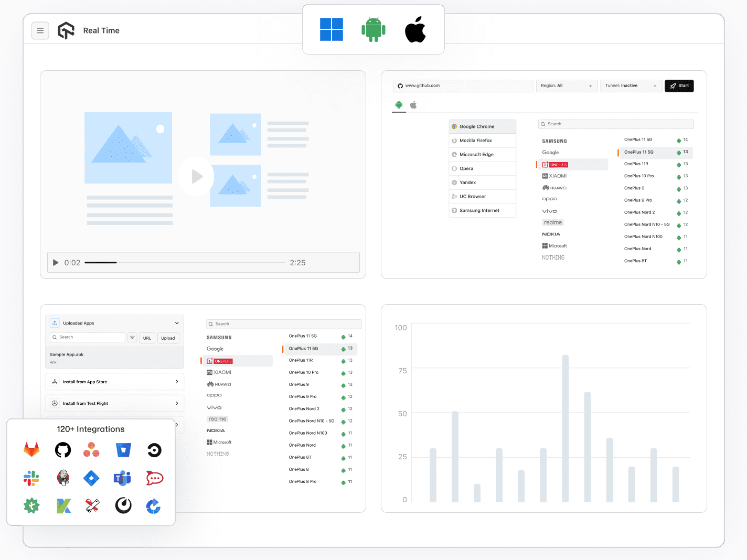
Task: Click the Asana integration icon
Action: pos(91,450)
